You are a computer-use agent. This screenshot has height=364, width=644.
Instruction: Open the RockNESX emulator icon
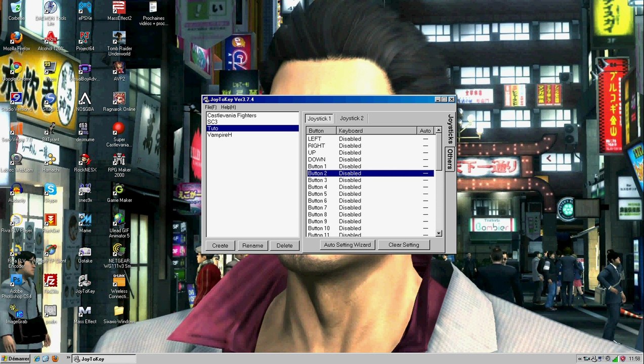pyautogui.click(x=85, y=162)
